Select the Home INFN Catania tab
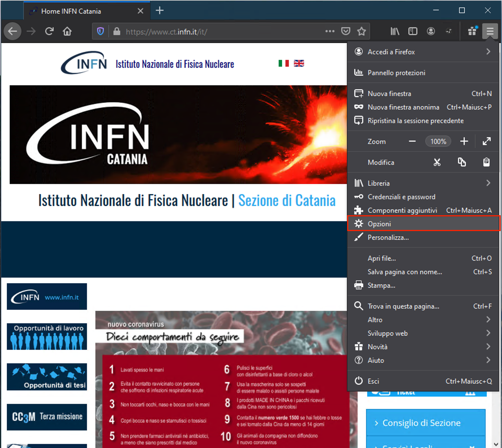Viewport: 502px width, 448px height. [x=87, y=11]
